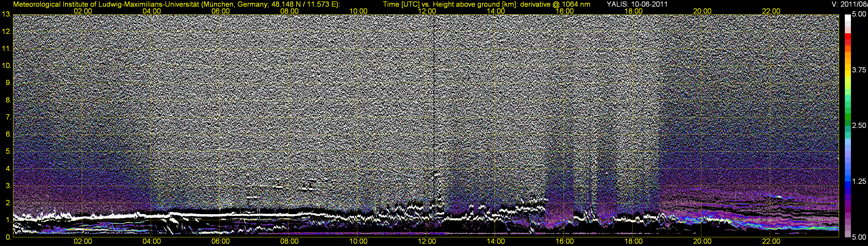Click the height axis label 4
Image resolution: width=868 pixels, height=246 pixels.
tap(8, 169)
